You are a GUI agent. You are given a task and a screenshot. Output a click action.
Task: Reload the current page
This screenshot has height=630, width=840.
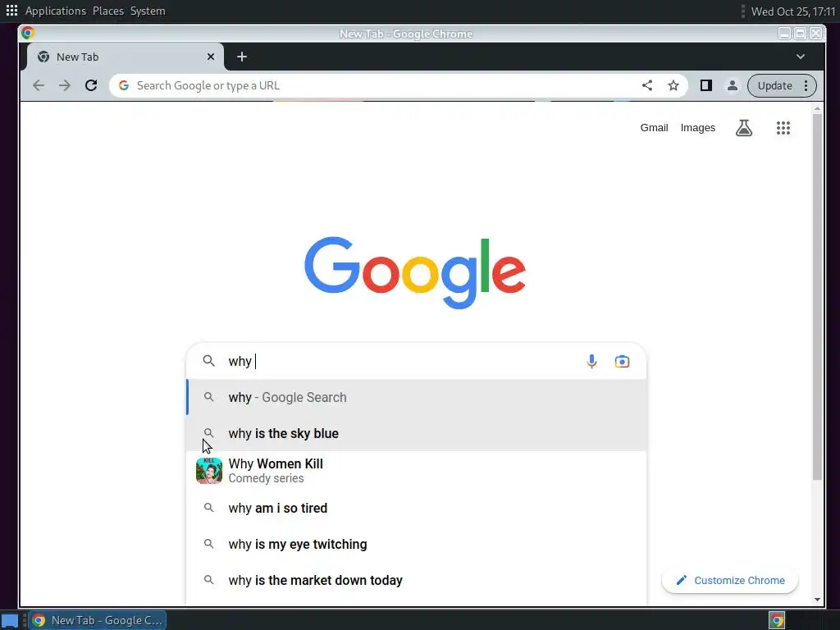tap(91, 85)
